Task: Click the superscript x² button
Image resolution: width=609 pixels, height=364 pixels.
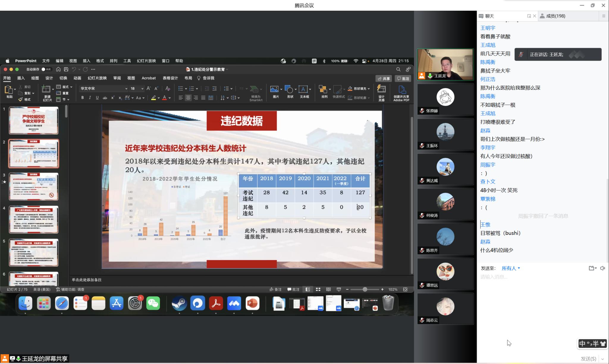Action: coord(113,97)
